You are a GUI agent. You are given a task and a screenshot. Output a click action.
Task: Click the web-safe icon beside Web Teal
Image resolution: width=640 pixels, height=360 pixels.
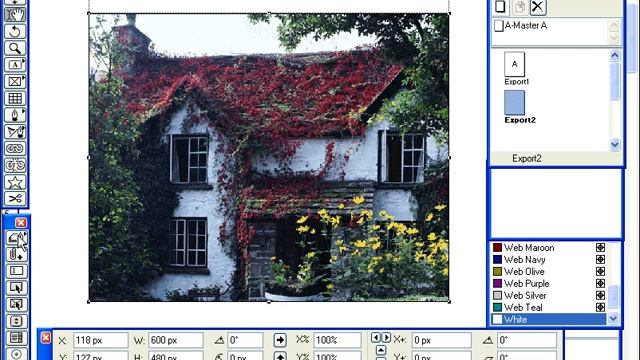coord(600,307)
